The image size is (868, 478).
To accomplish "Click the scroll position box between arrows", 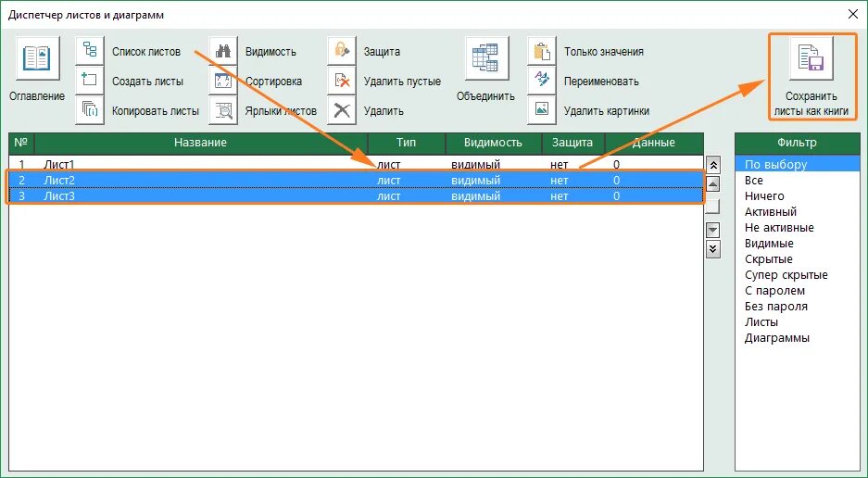I will coord(713,207).
